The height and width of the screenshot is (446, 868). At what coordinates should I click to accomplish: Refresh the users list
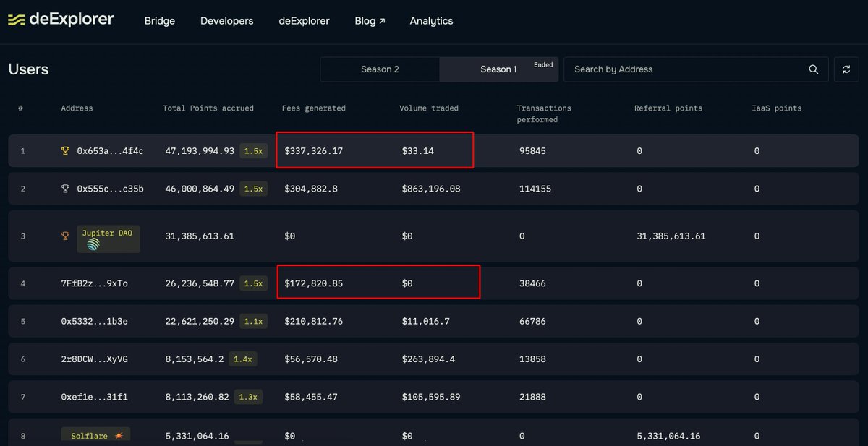846,69
